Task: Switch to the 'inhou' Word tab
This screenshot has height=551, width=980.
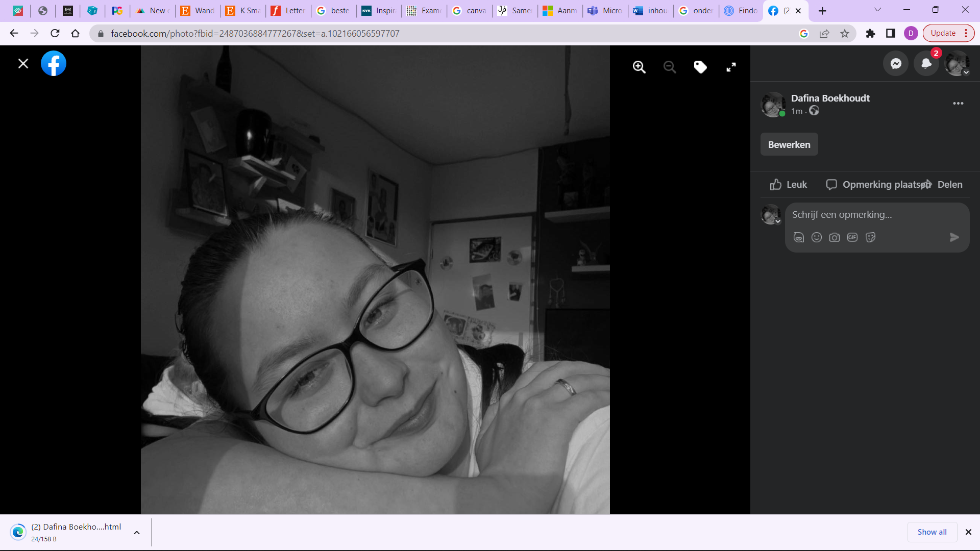Action: click(x=651, y=11)
